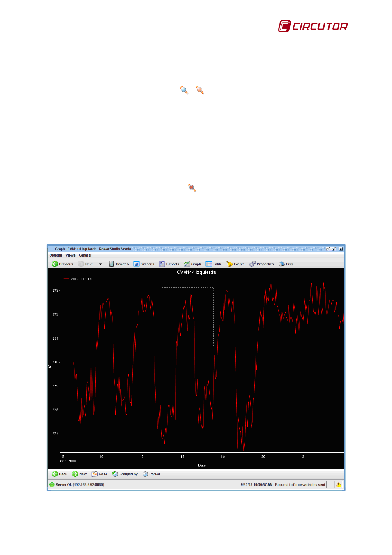Viewport: 392px width, 555px height.
Task: Click the yellow warning icon in status bar
Action: coord(339,485)
